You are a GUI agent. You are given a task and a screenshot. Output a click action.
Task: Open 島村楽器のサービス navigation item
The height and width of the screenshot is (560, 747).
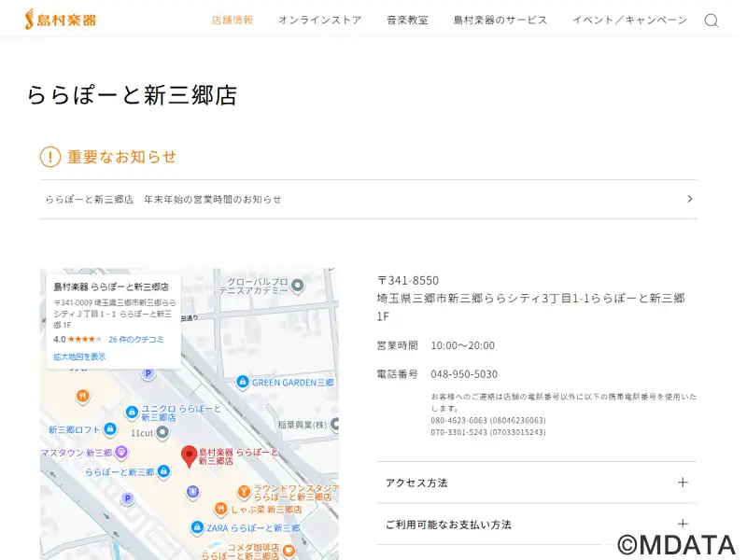[x=500, y=20]
